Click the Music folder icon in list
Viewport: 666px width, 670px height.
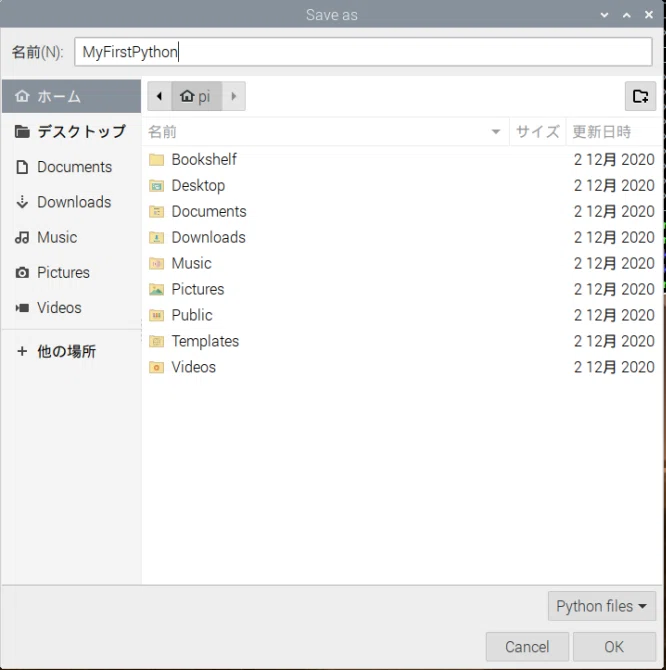coord(156,264)
